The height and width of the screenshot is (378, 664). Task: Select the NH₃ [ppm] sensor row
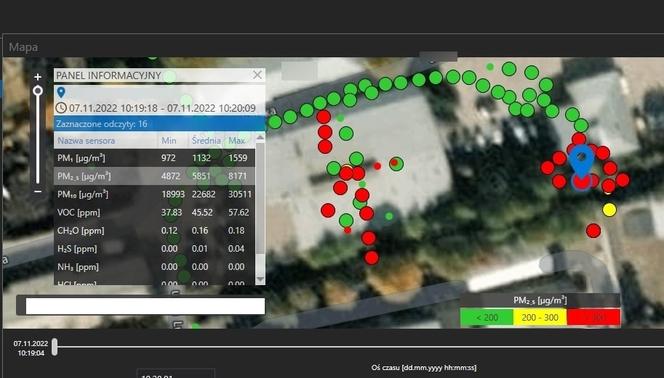pyautogui.click(x=155, y=267)
